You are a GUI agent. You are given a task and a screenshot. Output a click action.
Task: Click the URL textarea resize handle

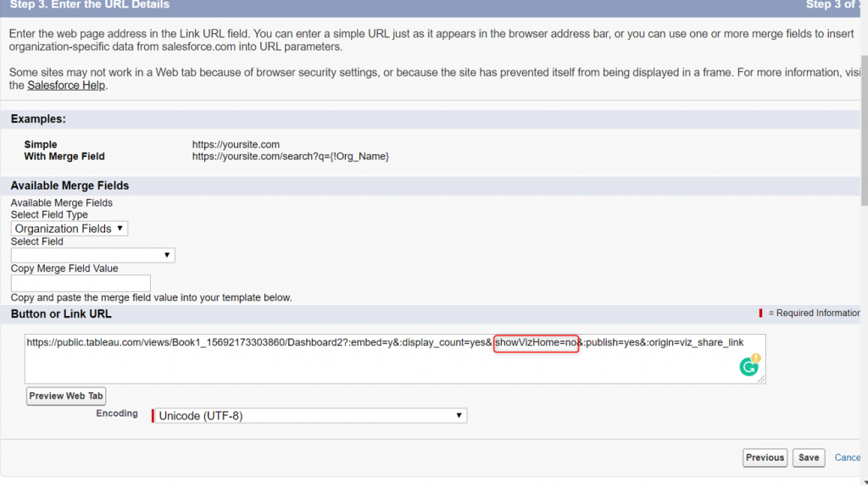[762, 380]
